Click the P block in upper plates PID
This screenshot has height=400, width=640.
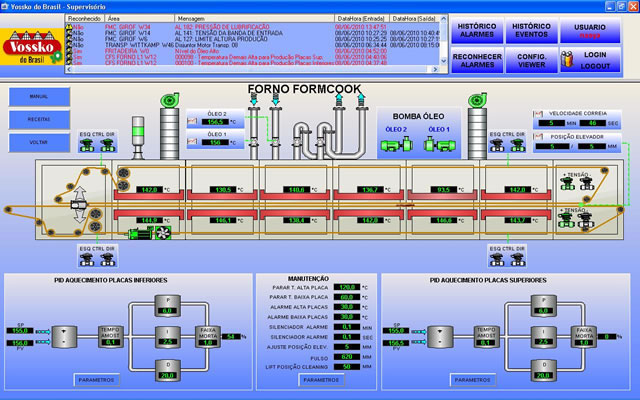[543, 306]
